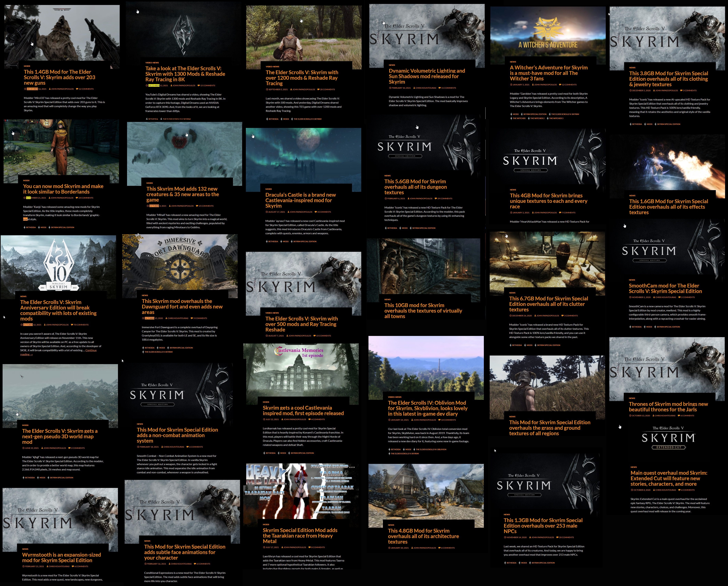Open the 24 Comments link

point(84,198)
